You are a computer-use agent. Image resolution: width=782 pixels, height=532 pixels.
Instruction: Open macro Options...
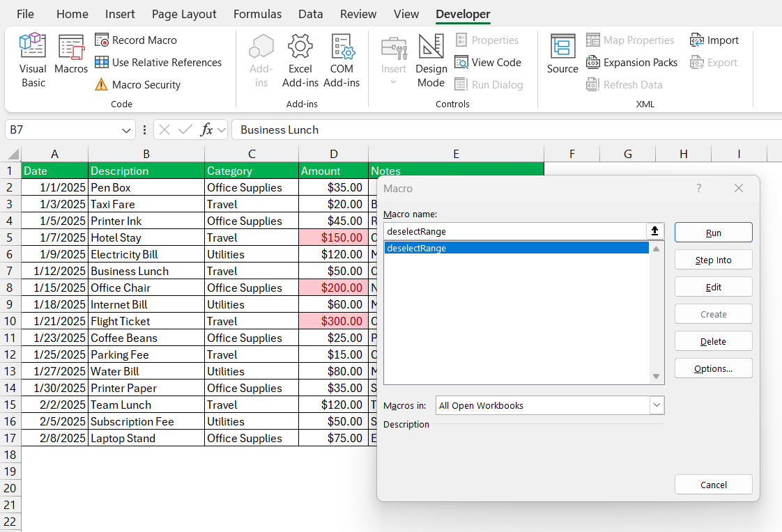[x=713, y=368]
